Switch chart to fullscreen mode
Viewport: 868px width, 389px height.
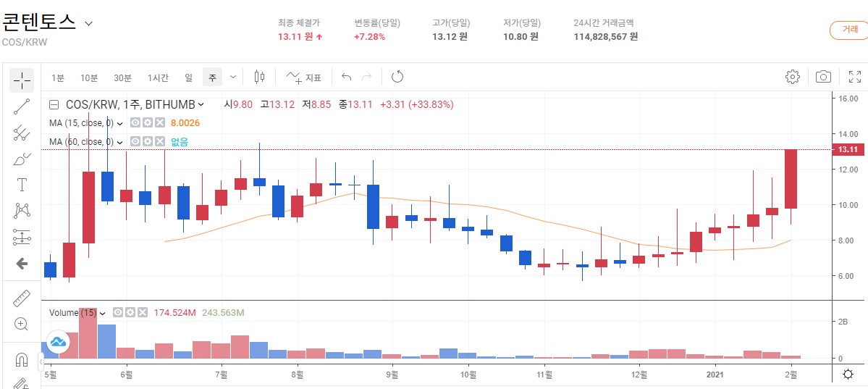click(854, 77)
